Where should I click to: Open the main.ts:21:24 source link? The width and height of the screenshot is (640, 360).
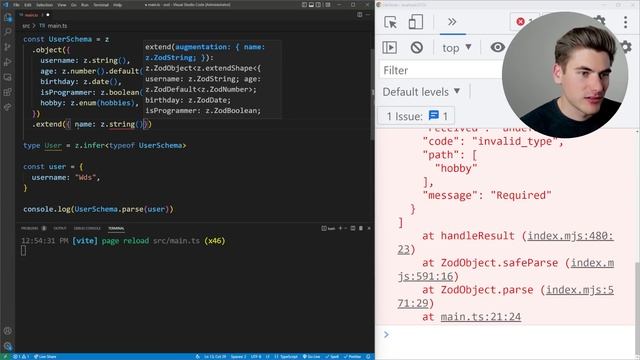coord(481,317)
